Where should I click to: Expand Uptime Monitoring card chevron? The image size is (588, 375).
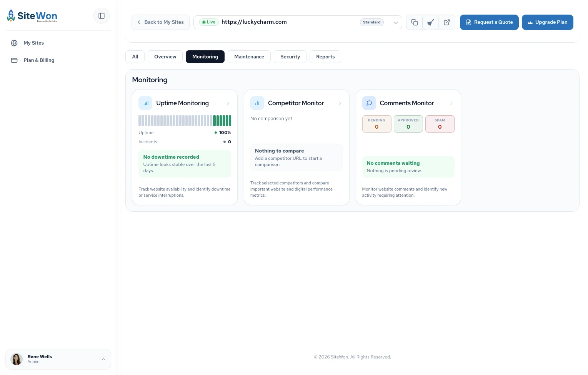228,103
